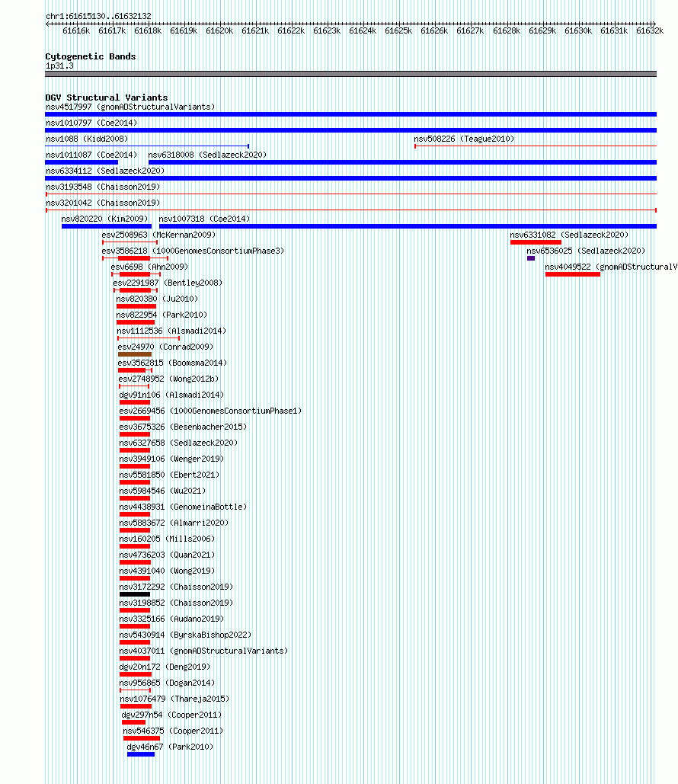Open esv2748952 (Wong2012b) variant
This screenshot has width=678, height=784.
168,379
